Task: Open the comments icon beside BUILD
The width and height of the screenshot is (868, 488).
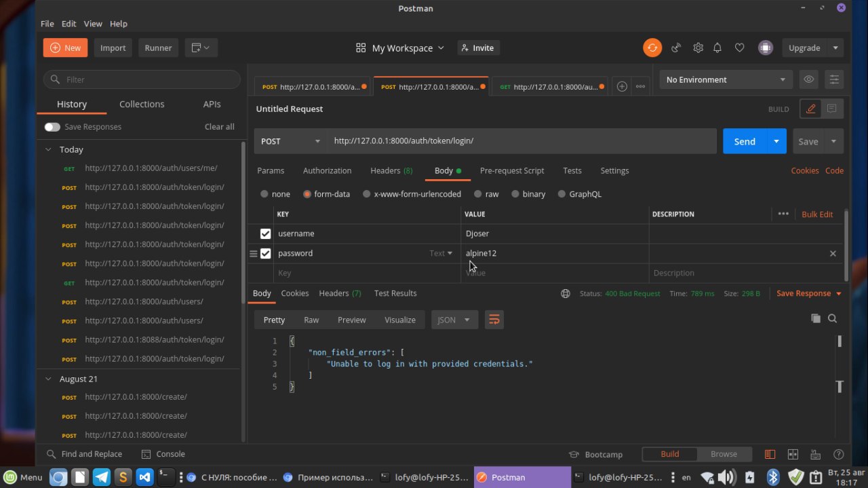Action: (831, 109)
